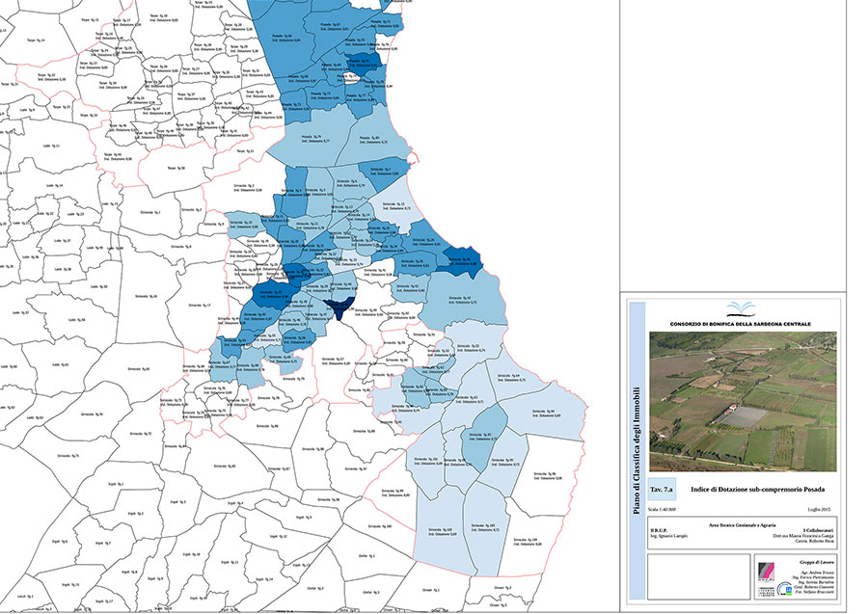Screen dimensions: 868x614
Task: Click the 'Siniscola fg.93' parcel label
Action: point(480,435)
